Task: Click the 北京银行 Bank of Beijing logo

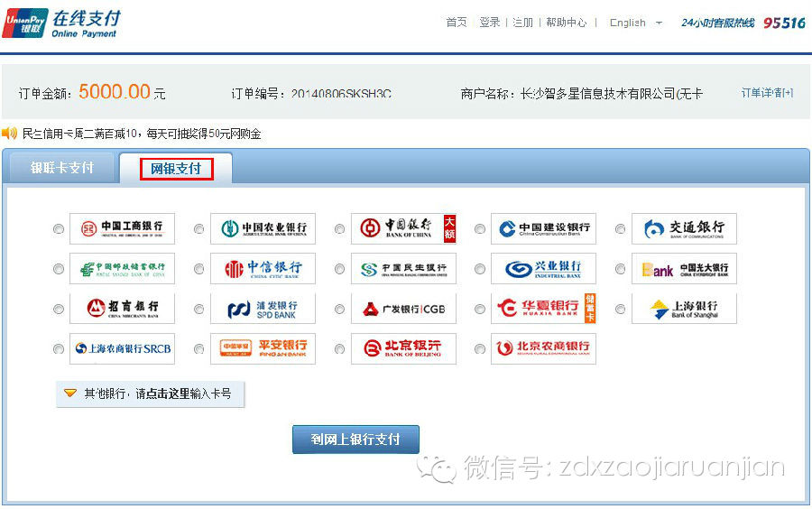Action: pos(403,348)
